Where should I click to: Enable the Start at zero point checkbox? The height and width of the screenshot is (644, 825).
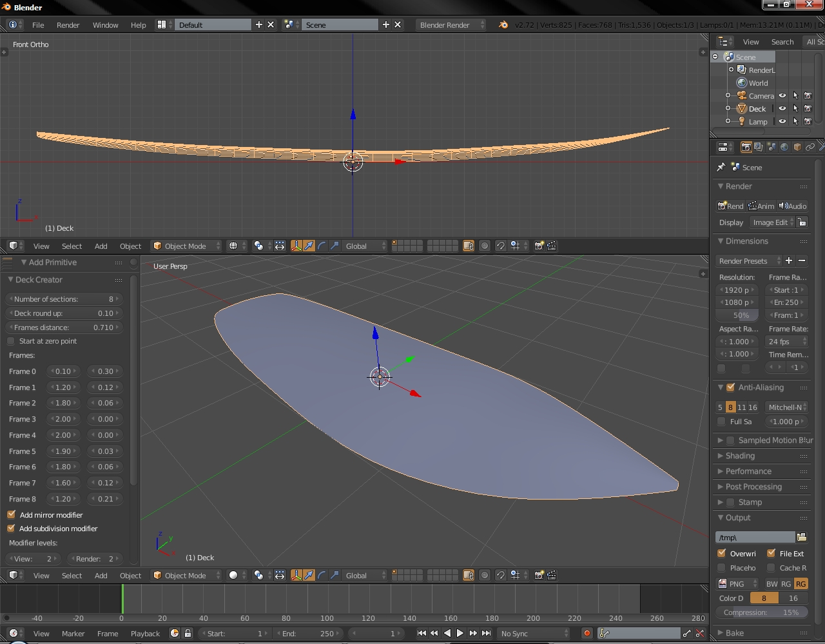click(11, 341)
